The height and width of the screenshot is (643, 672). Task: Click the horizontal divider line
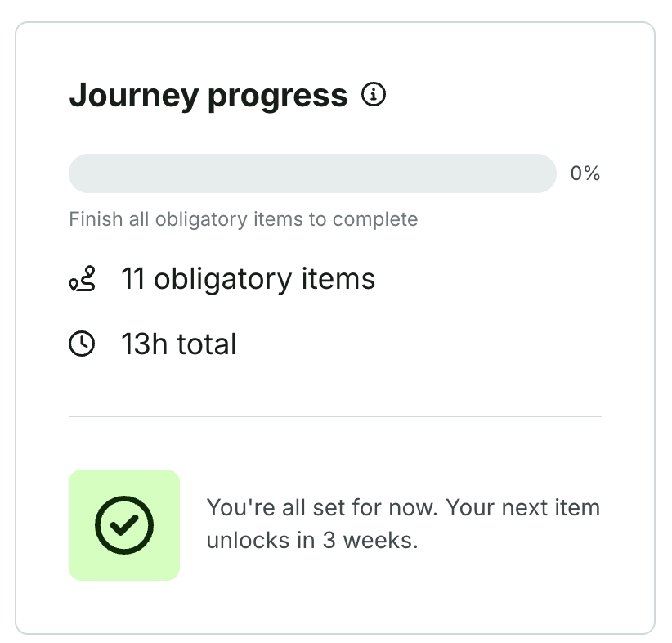coord(335,416)
